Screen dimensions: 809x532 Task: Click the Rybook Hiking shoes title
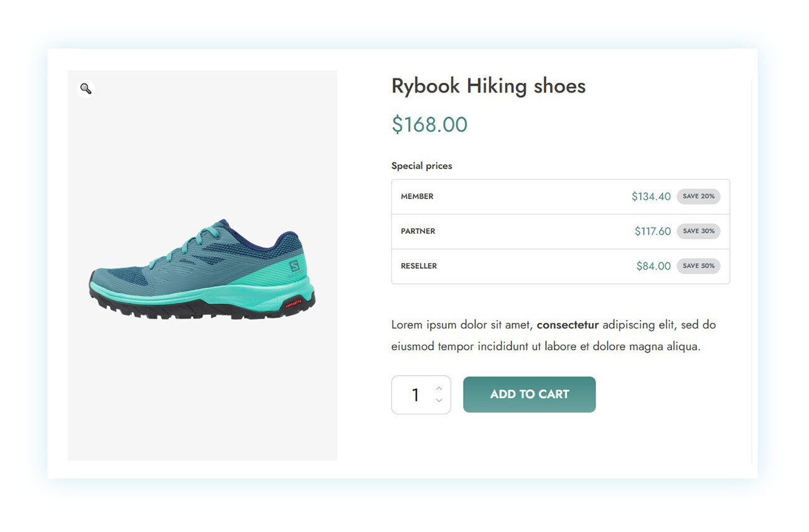(x=488, y=86)
